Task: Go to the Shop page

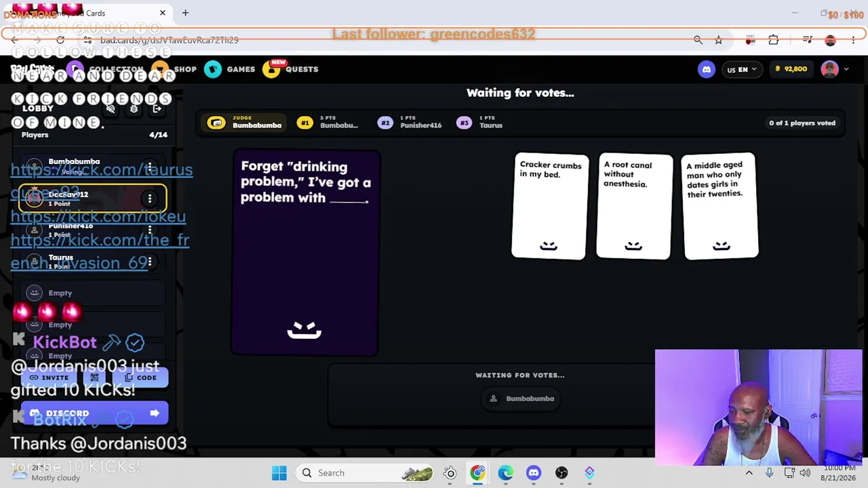Action: point(185,69)
